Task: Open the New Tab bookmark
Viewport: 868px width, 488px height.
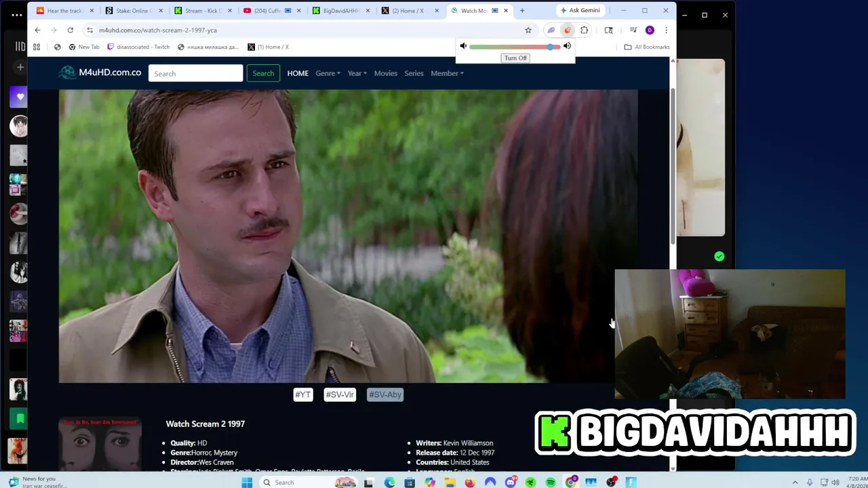Action: click(x=84, y=47)
